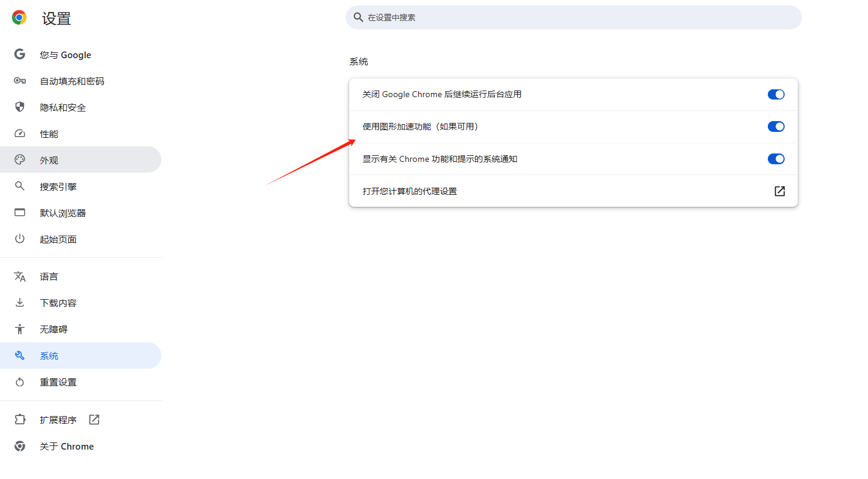868x479 pixels.
Task: Toggle 显示有关 Chrome 功能和提示的系统通知 switch
Action: point(776,159)
